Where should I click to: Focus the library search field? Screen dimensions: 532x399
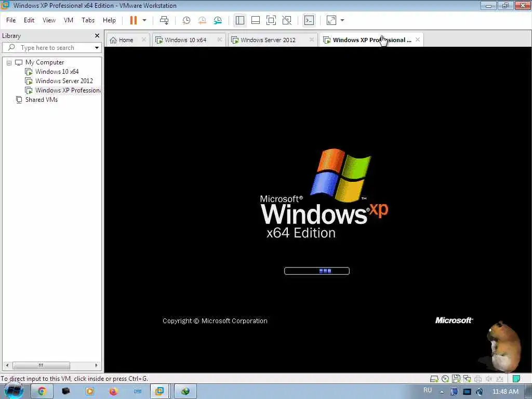point(47,48)
